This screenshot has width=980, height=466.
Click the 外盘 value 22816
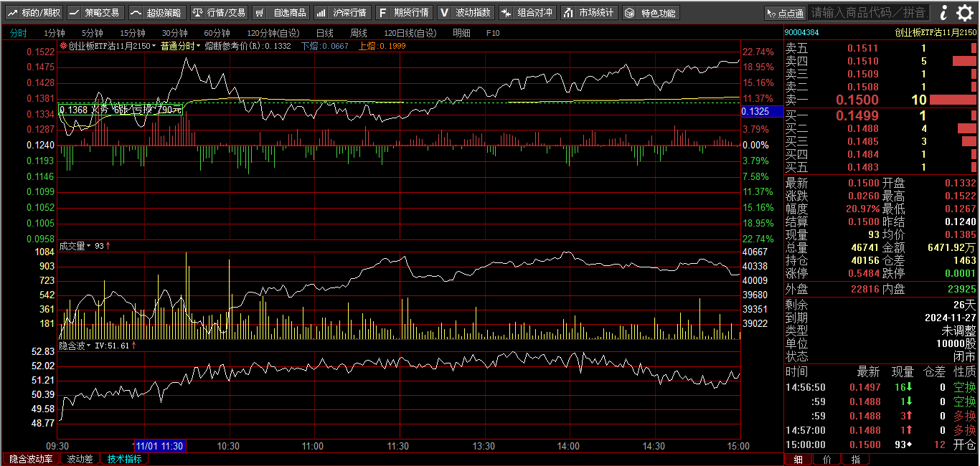click(x=864, y=290)
